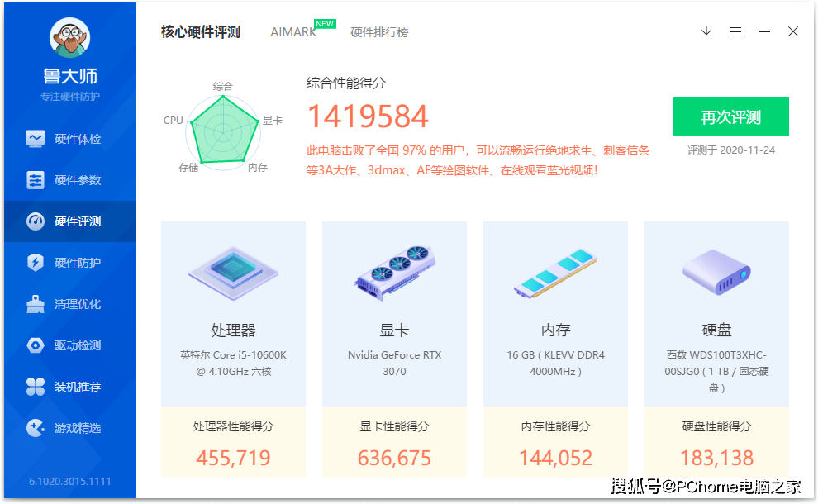Viewport: 818px width, 504px height.
Task: Click the 硬件评测 gauge icon
Action: (x=36, y=221)
